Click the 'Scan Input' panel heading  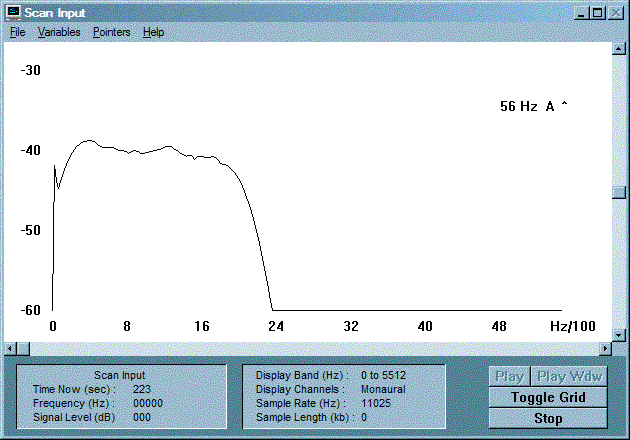119,375
